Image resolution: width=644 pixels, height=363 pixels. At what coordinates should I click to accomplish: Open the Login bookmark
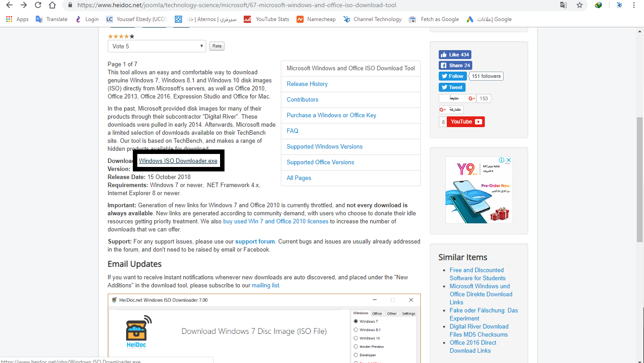pos(87,19)
